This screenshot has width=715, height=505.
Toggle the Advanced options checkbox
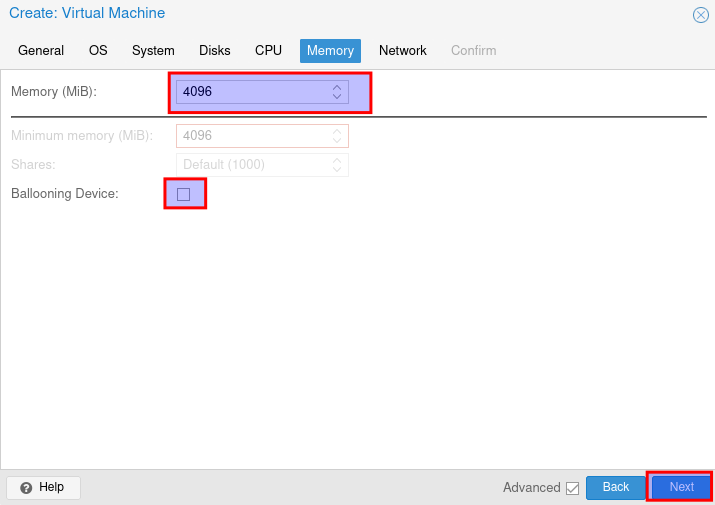[x=572, y=488]
